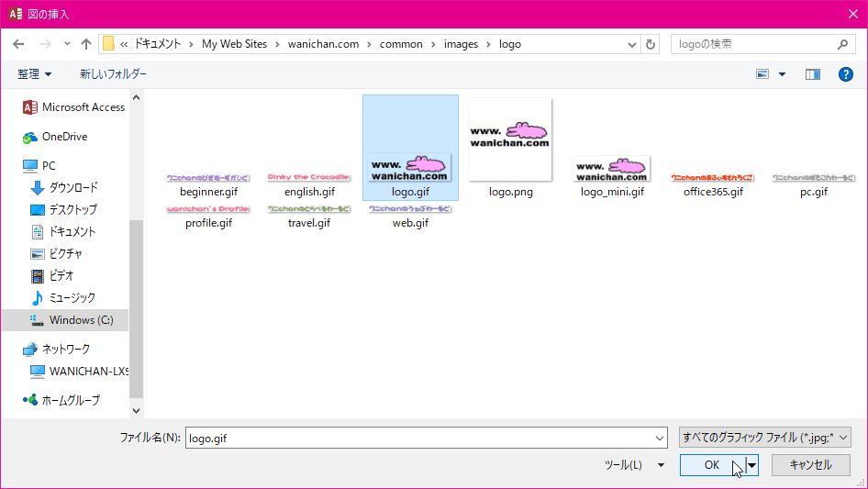Select PC in the navigation pane
This screenshot has width=868, height=489.
tap(39, 165)
